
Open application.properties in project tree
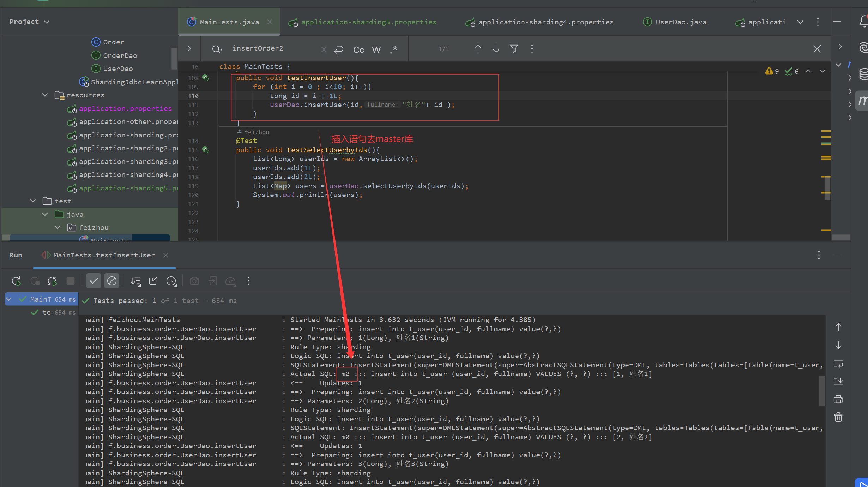[120, 109]
